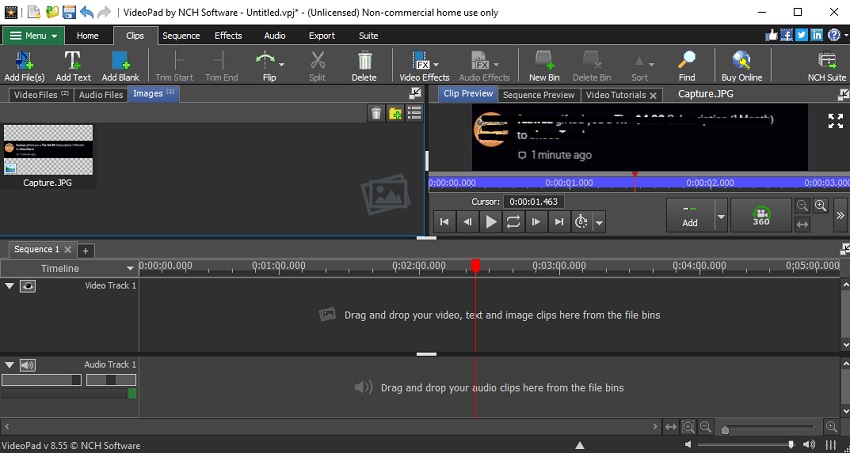Close the Video Tutorials tab
Image resolution: width=850 pixels, height=453 pixels.
tap(653, 95)
